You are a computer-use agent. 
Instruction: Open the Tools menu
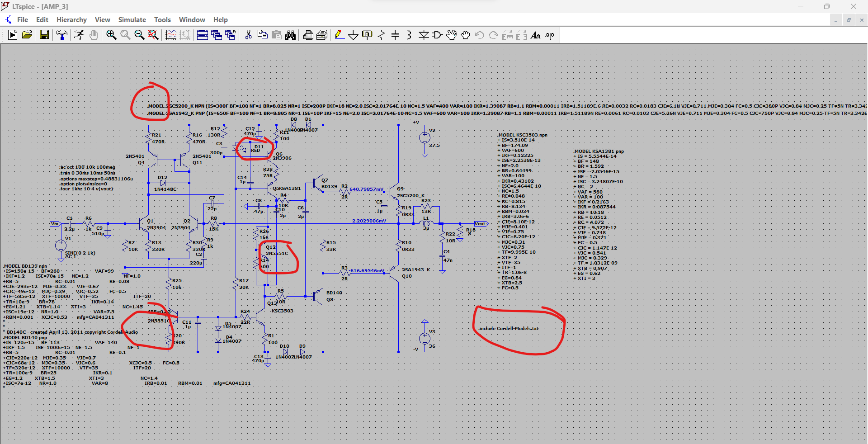tap(162, 19)
